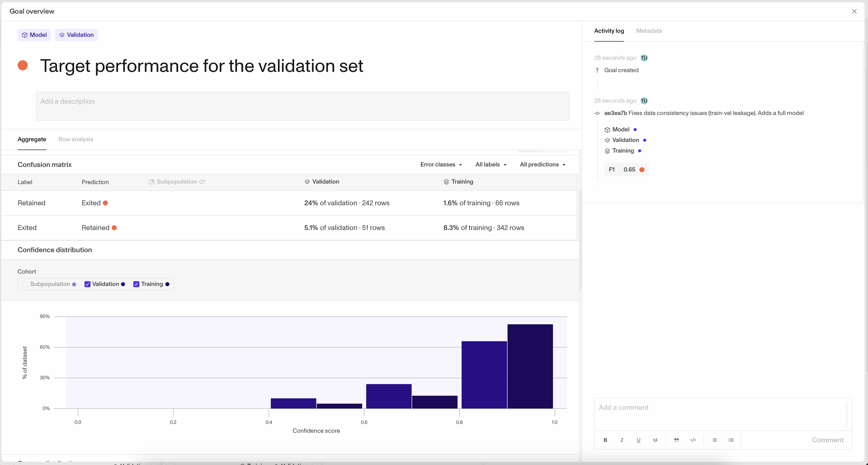Insert a block quote icon

pyautogui.click(x=676, y=440)
